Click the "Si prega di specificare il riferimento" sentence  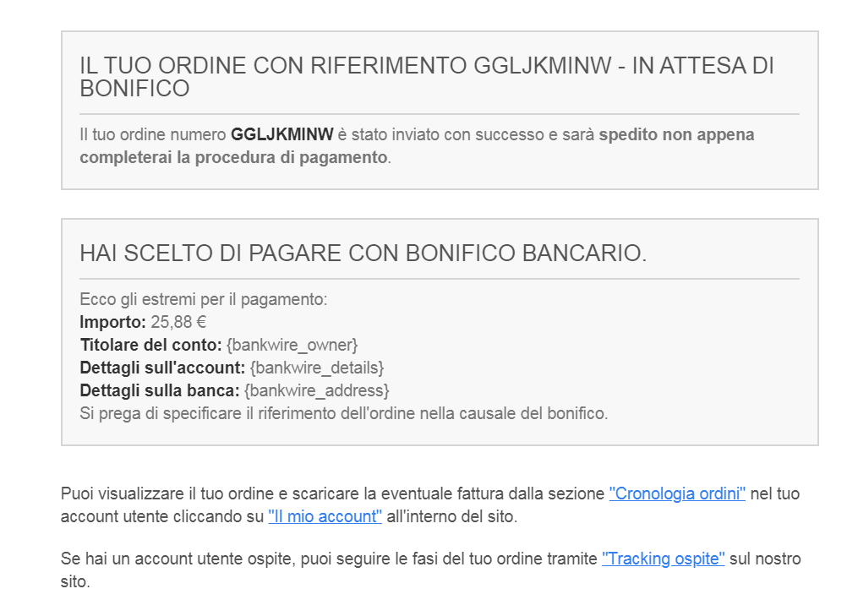[344, 413]
